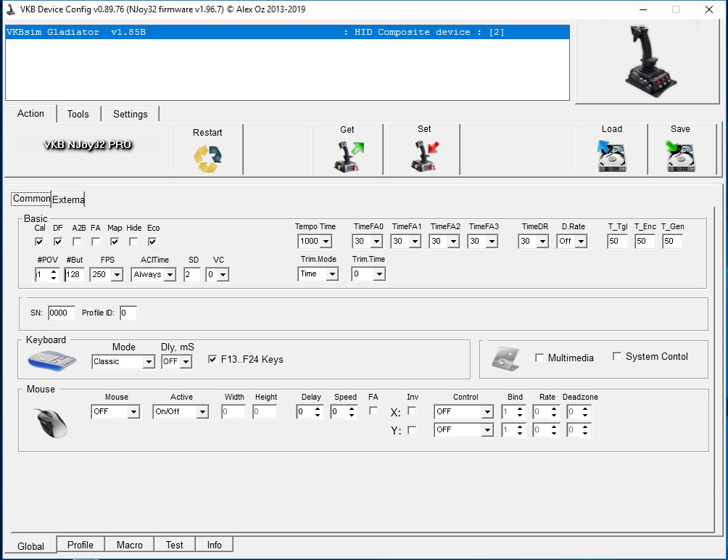728x560 pixels.
Task: Switch to the Test bottom tab
Action: coord(175,545)
